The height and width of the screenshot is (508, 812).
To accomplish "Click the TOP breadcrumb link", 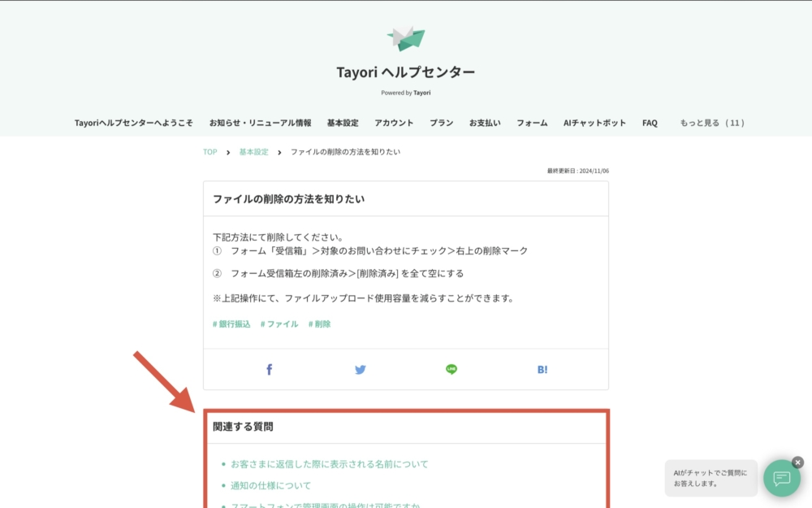I will click(210, 152).
